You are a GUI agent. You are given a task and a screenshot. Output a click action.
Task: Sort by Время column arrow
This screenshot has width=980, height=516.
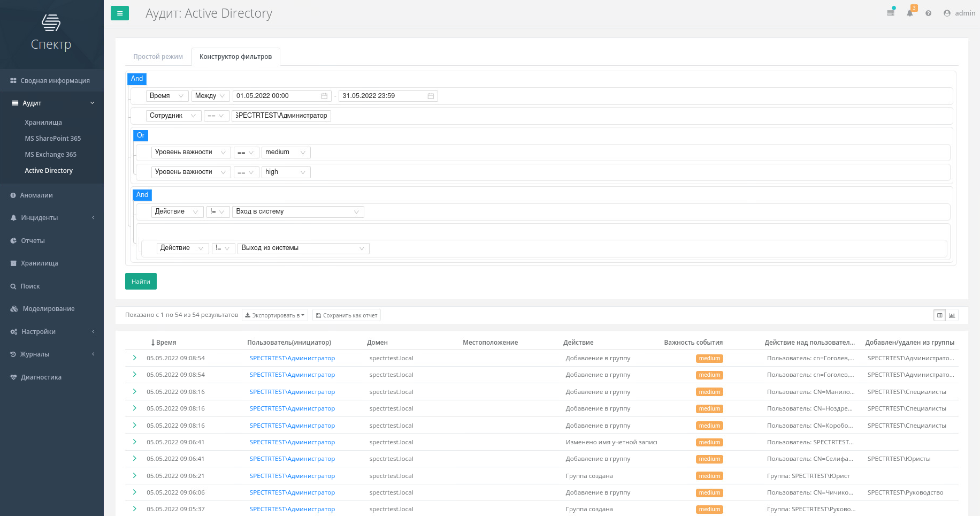click(153, 343)
